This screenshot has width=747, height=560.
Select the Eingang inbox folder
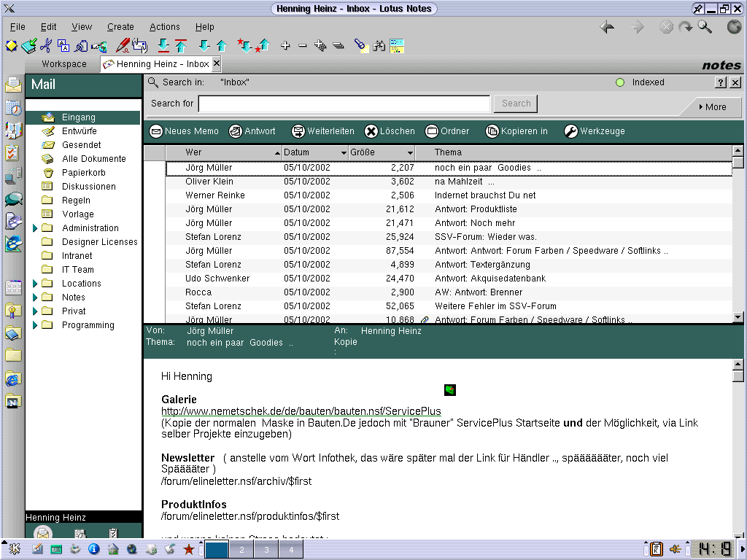click(x=83, y=117)
